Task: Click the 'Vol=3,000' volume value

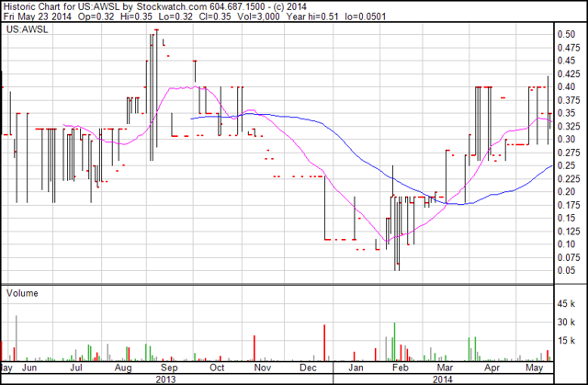Action: pyautogui.click(x=259, y=17)
